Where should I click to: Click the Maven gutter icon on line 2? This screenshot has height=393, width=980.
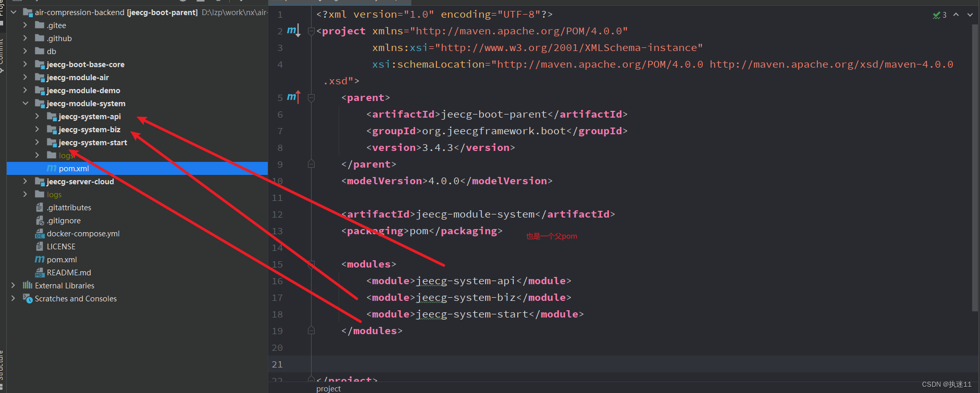[x=293, y=31]
